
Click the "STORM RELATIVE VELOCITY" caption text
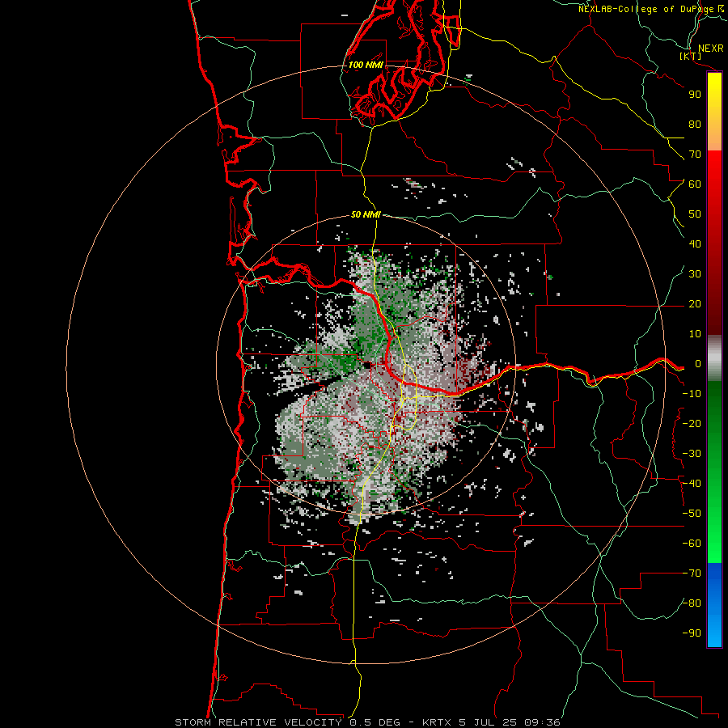pos(258,722)
